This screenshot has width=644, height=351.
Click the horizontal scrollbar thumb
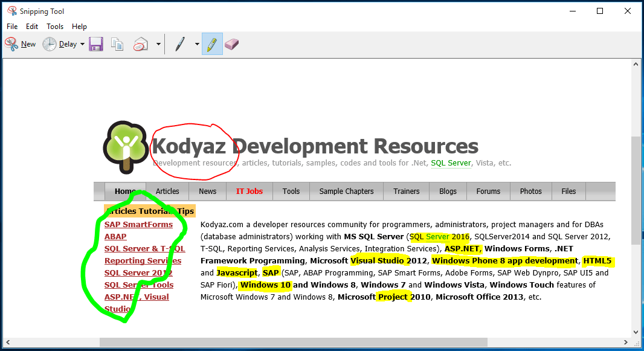pos(294,342)
